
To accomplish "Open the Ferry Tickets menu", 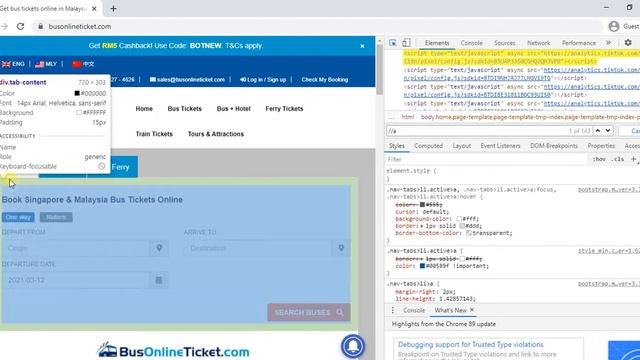I will (284, 109).
